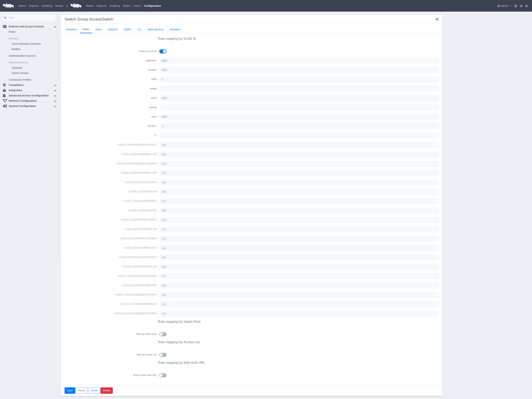Image resolution: width=532 pixels, height=399 pixels.
Task: Open the notifications bell
Action: click(527, 6)
